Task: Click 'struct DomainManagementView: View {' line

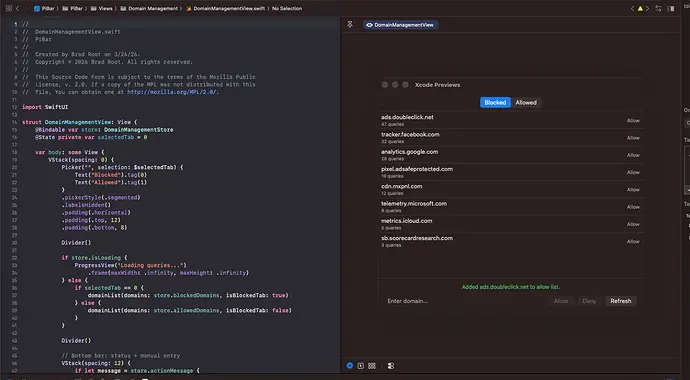Action: 80,122
